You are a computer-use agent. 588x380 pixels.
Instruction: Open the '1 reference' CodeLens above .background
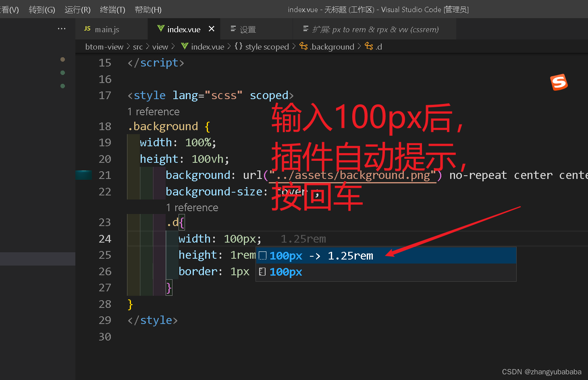pyautogui.click(x=154, y=112)
